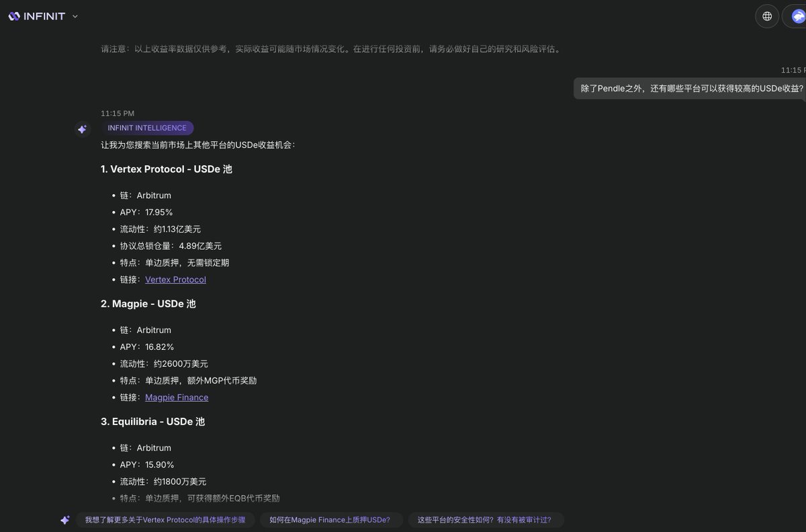
Task: Click heading '1. Vertex Protocol - USDe 池'
Action: pyautogui.click(x=166, y=169)
